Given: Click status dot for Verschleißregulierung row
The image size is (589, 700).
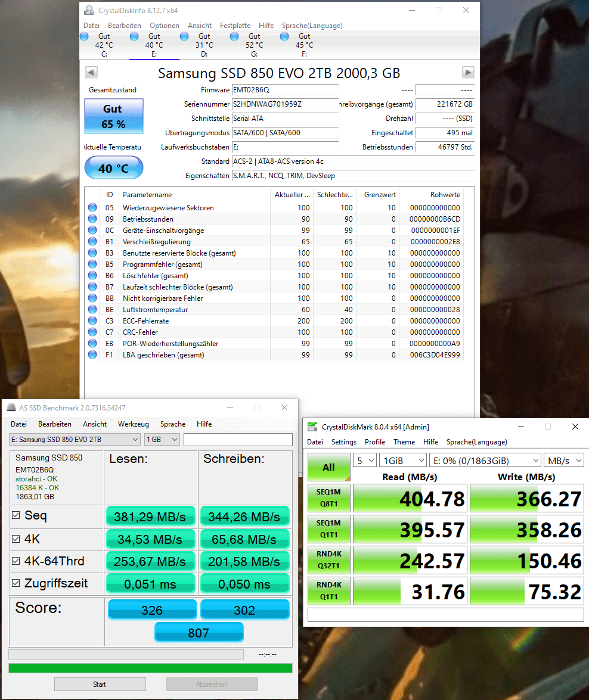Looking at the screenshot, I should pyautogui.click(x=92, y=241).
